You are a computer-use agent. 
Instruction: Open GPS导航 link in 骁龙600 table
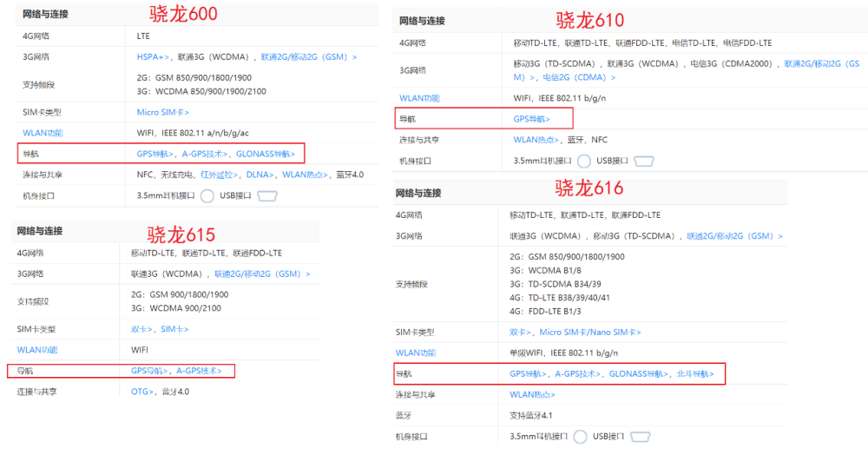click(x=155, y=154)
